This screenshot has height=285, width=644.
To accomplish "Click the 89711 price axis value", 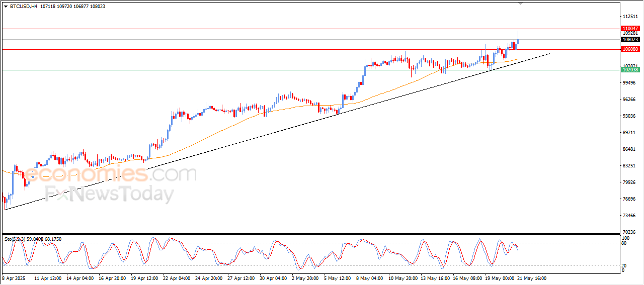I will (x=630, y=132).
